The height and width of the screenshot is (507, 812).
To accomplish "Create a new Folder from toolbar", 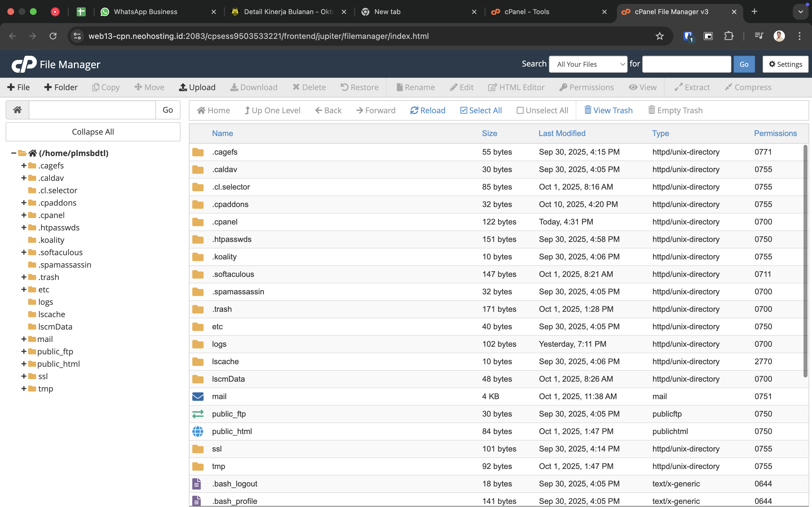I will 61,87.
